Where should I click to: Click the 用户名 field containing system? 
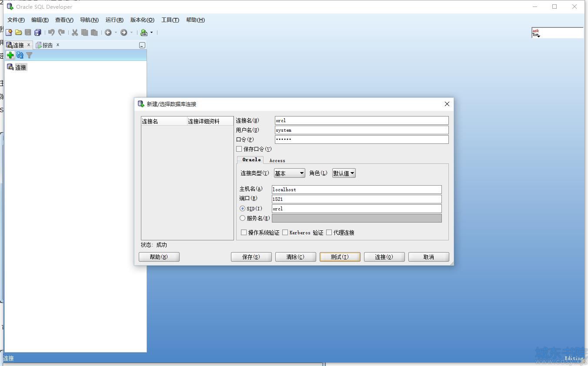361,130
